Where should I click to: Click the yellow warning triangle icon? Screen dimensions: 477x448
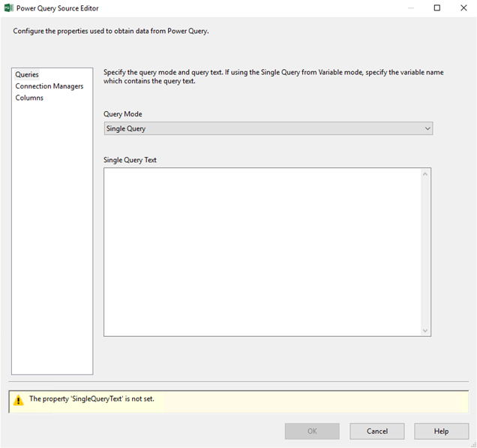pyautogui.click(x=19, y=400)
